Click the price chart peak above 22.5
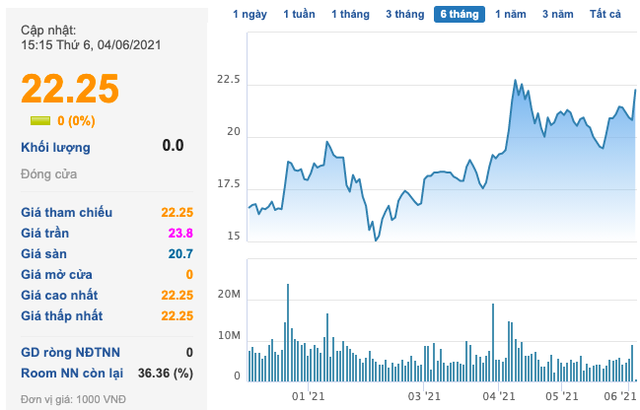640x410 pixels. coord(515,80)
